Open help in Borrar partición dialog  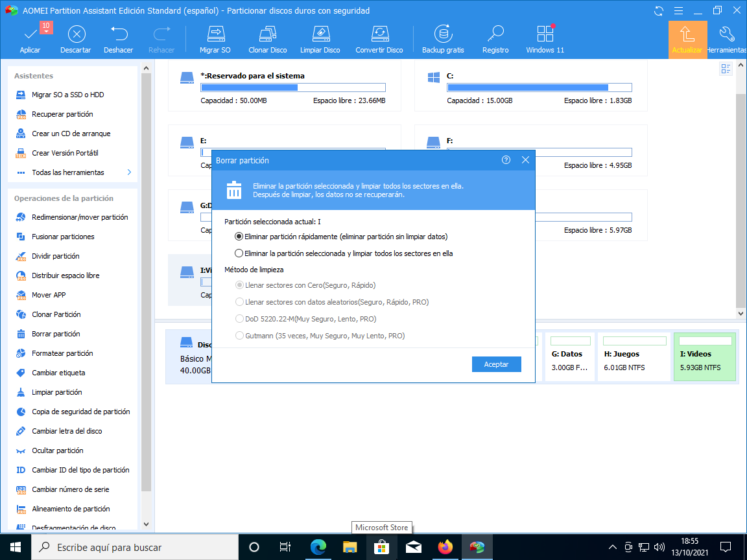point(506,160)
